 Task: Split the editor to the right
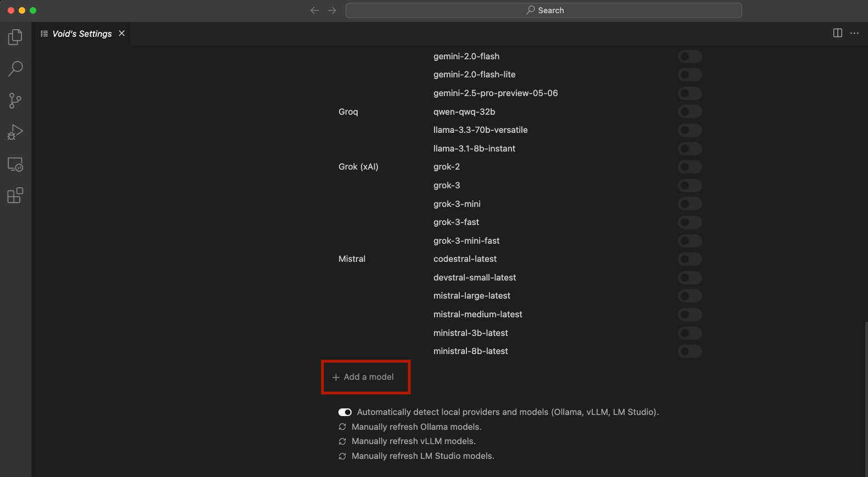838,33
